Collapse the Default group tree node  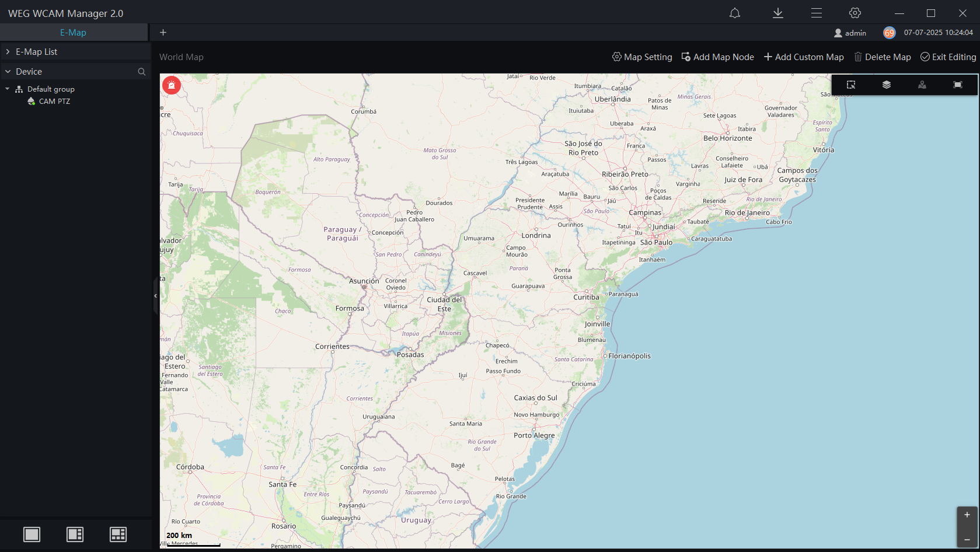(8, 89)
